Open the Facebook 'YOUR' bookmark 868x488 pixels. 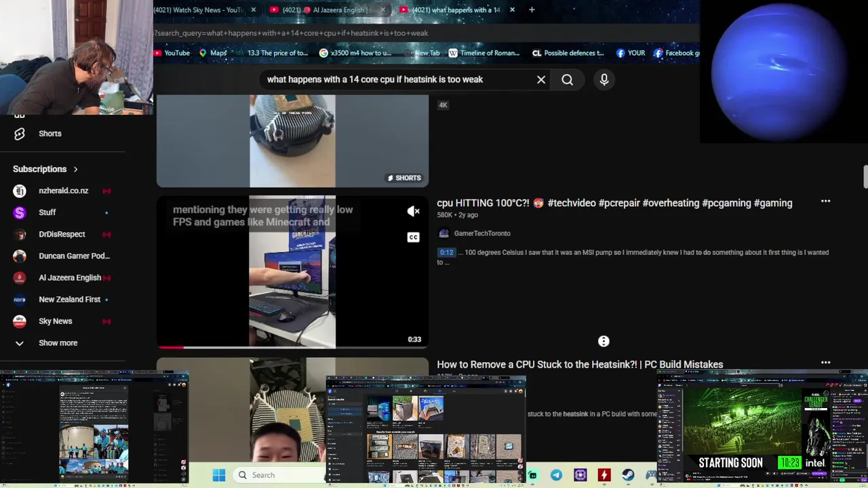tap(631, 53)
